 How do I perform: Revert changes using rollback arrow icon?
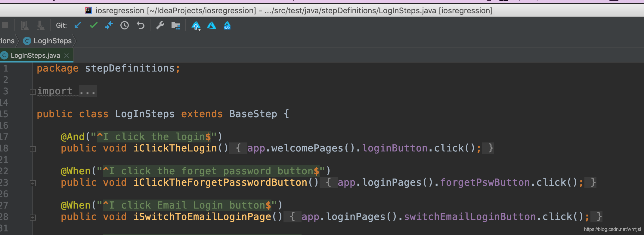click(141, 25)
